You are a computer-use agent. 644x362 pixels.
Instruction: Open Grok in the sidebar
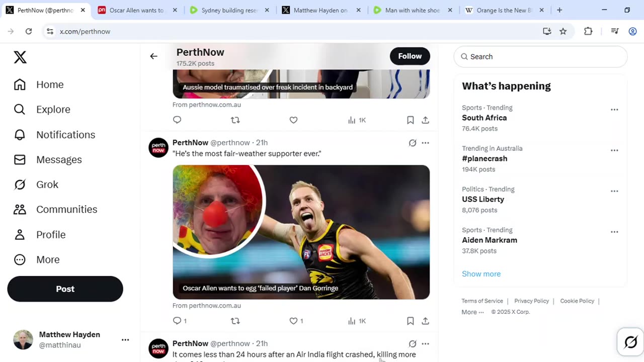[x=36, y=185]
